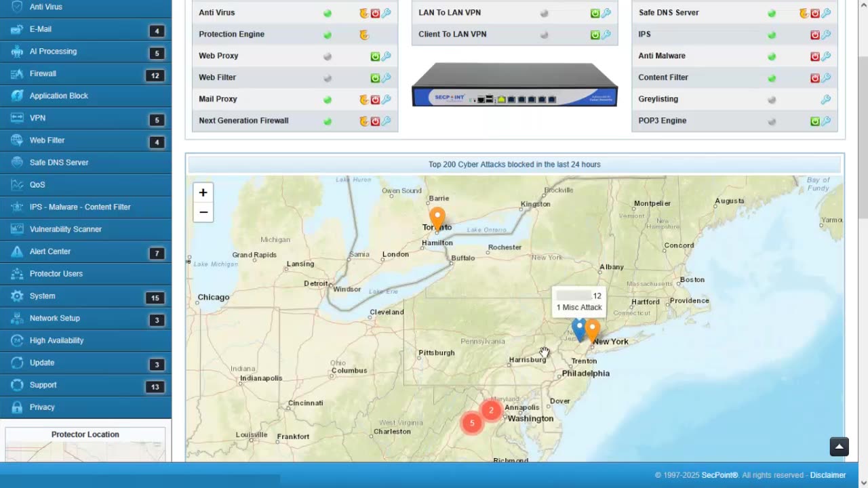Open the cluster marker showing 2 attacks
868x488 pixels.
pos(491,410)
